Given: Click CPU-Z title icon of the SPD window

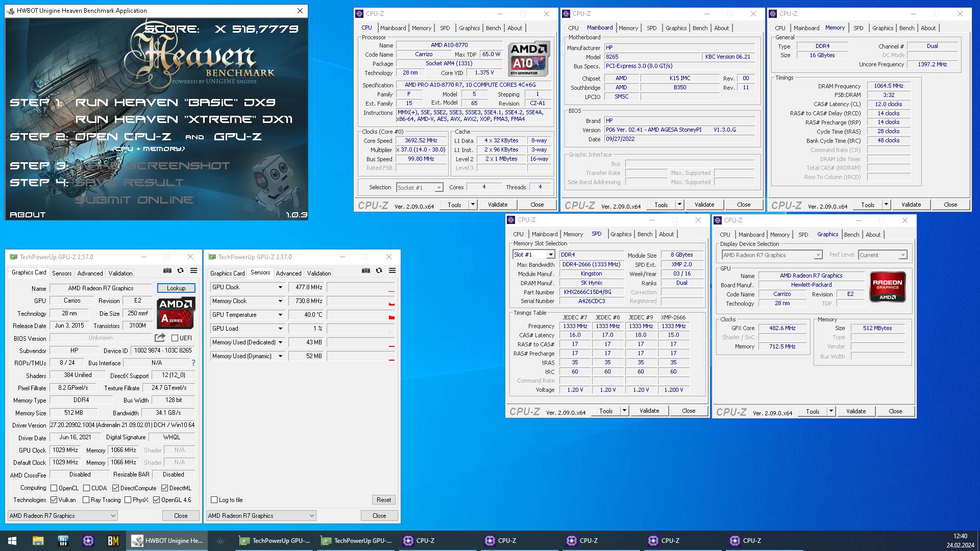Looking at the screenshot, I should 511,220.
